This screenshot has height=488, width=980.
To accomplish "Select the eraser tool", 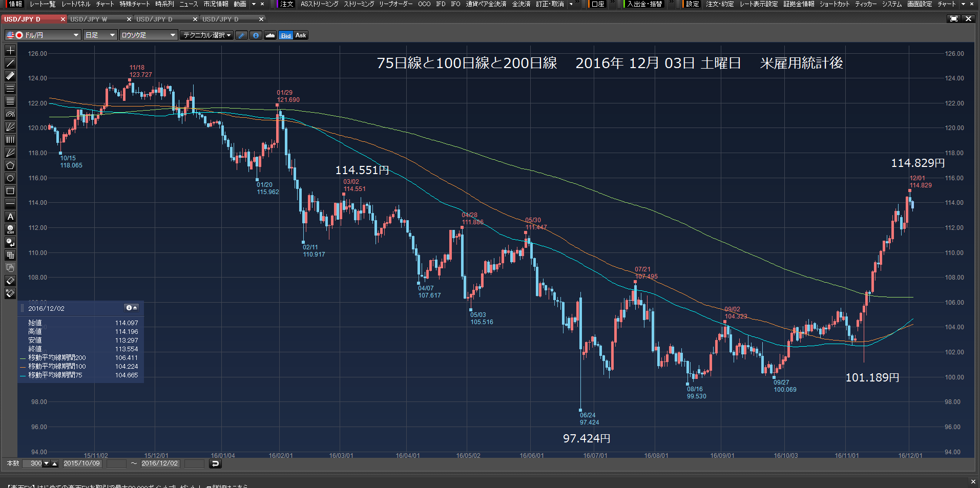I will (10, 281).
